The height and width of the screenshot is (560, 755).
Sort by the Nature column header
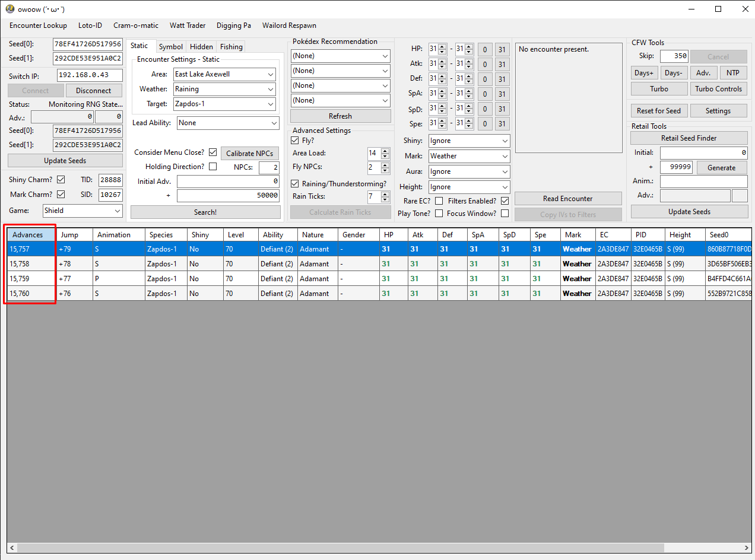pyautogui.click(x=318, y=235)
